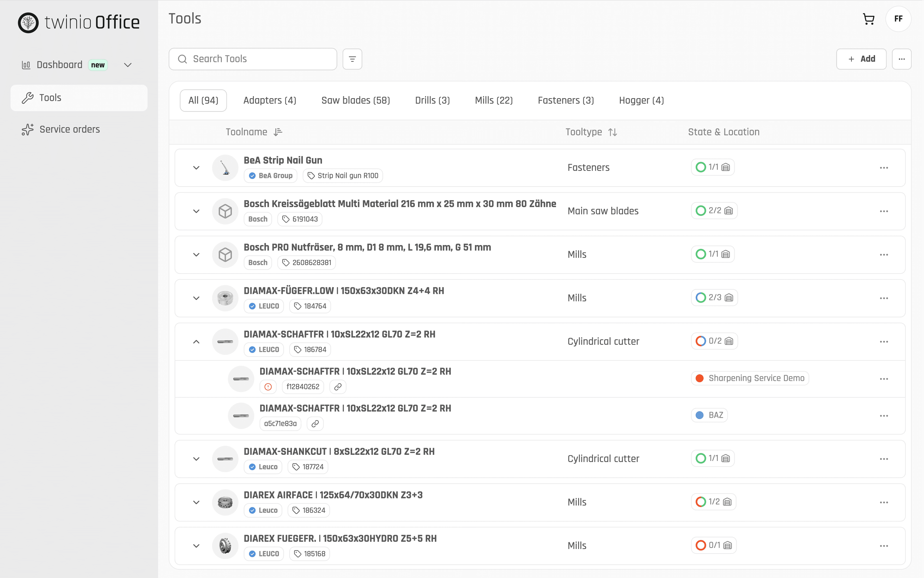Image resolution: width=924 pixels, height=578 pixels.
Task: Open the top toolbar more-options button
Action: [901, 59]
